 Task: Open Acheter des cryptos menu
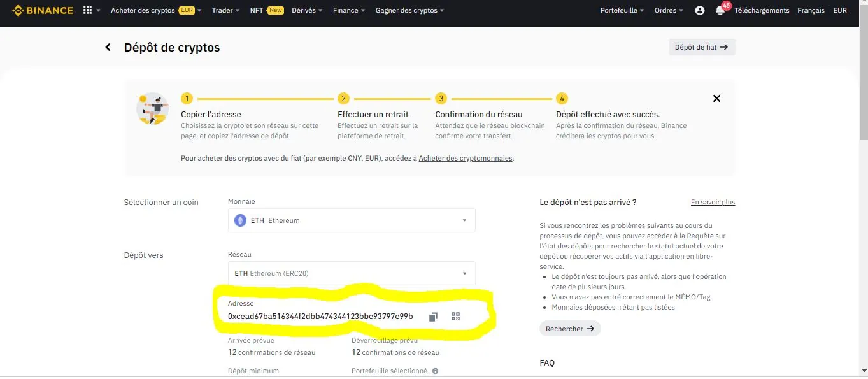pyautogui.click(x=156, y=10)
